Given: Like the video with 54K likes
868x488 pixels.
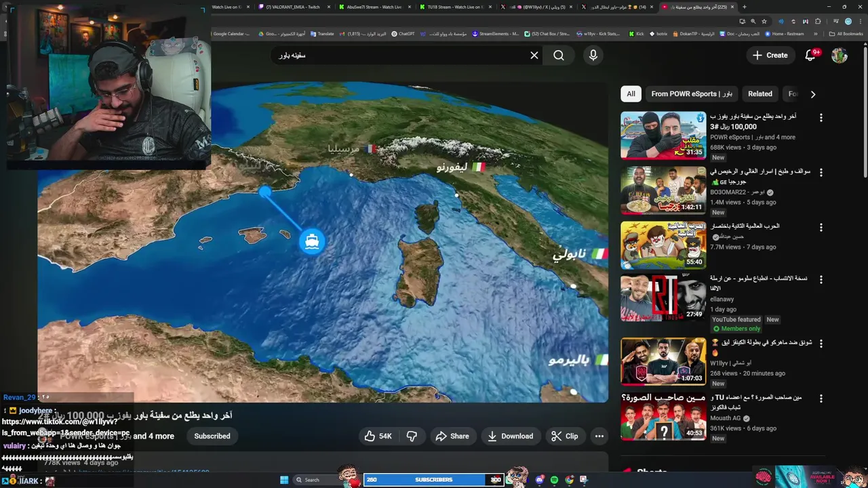Looking at the screenshot, I should 378,436.
